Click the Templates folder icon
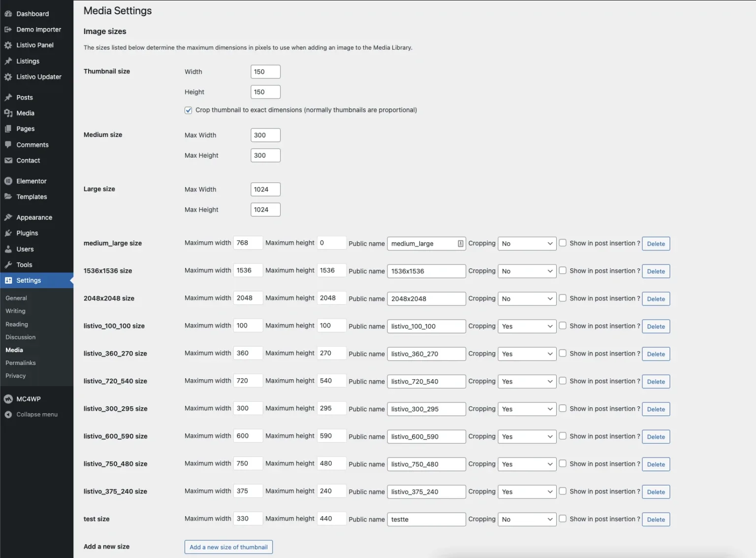756x558 pixels. point(8,197)
